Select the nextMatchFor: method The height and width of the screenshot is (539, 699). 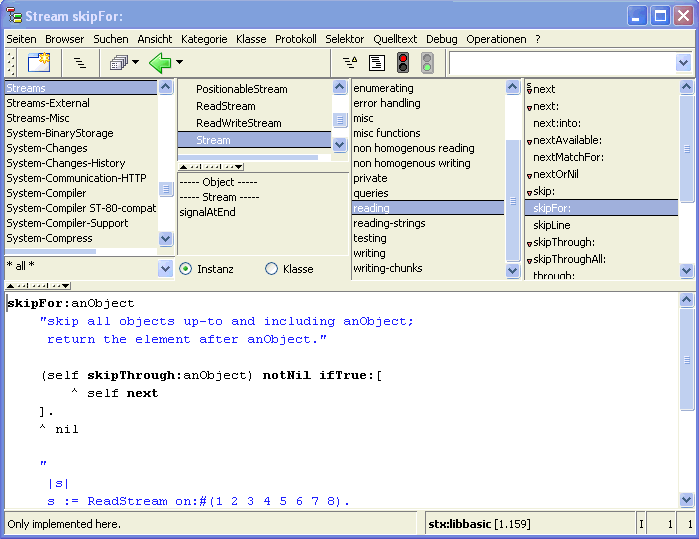point(601,157)
